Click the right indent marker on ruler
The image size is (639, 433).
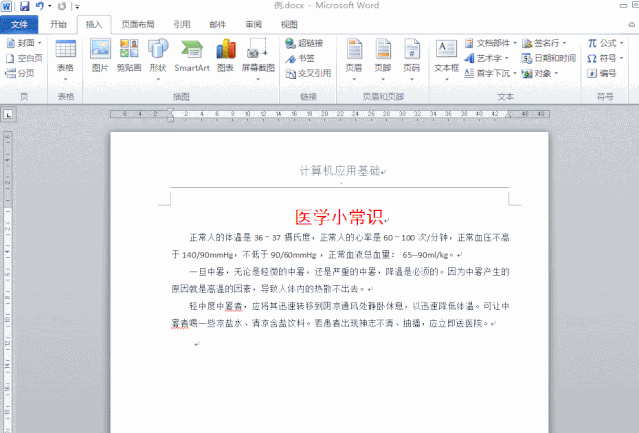[508, 116]
